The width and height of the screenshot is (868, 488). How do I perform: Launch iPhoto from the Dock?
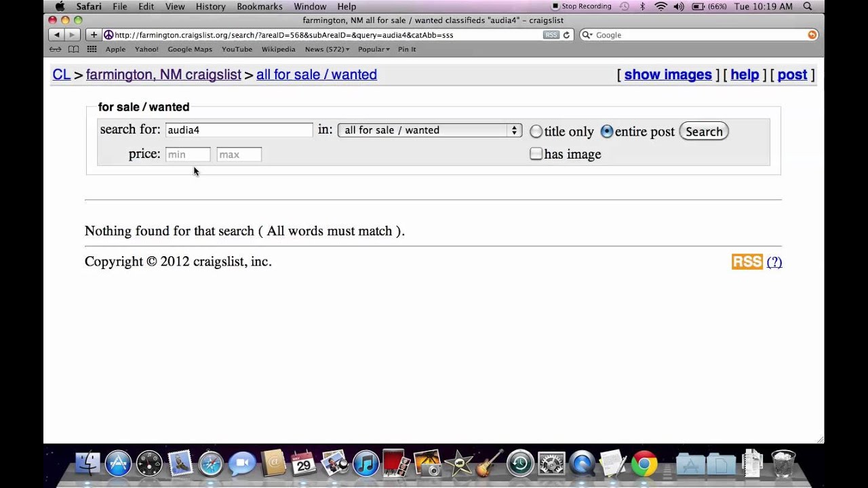tap(334, 464)
